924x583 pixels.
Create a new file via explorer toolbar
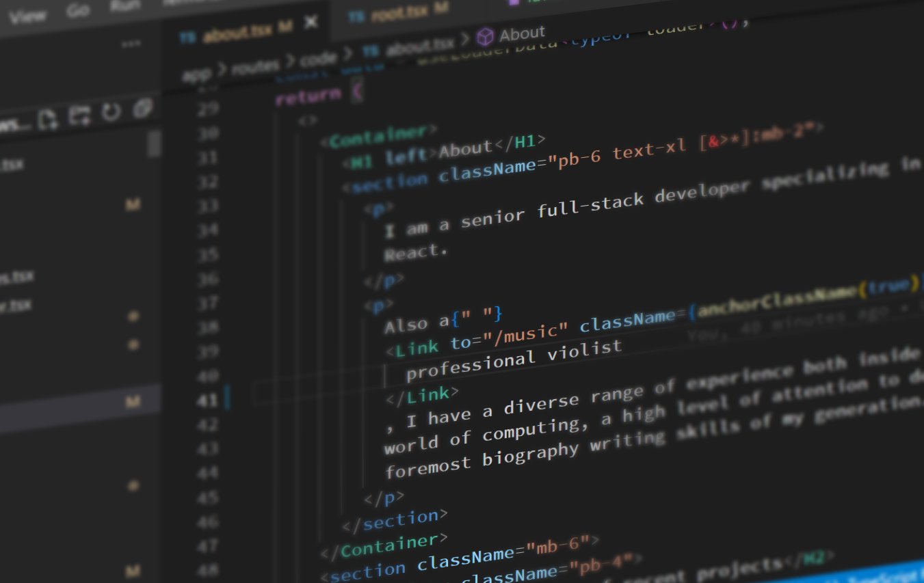pyautogui.click(x=47, y=120)
